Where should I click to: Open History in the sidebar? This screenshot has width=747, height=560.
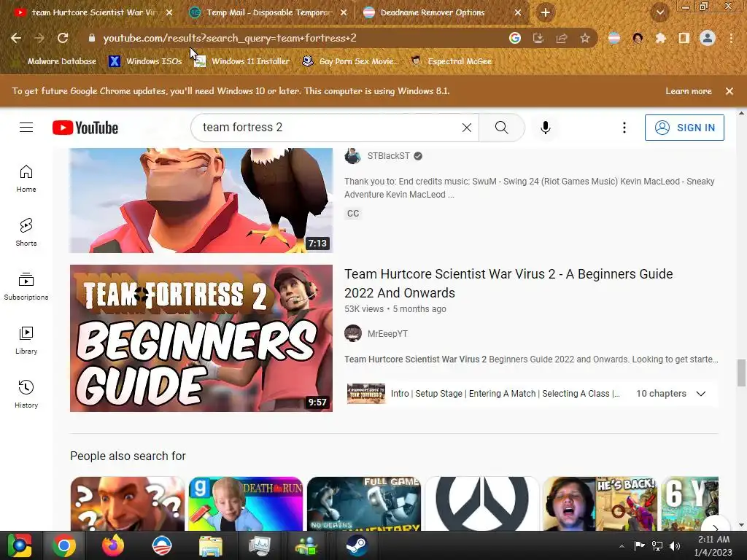(x=26, y=394)
